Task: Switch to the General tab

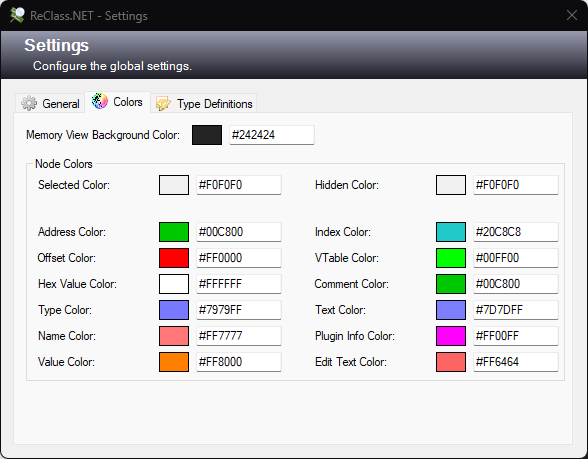Action: pyautogui.click(x=50, y=103)
